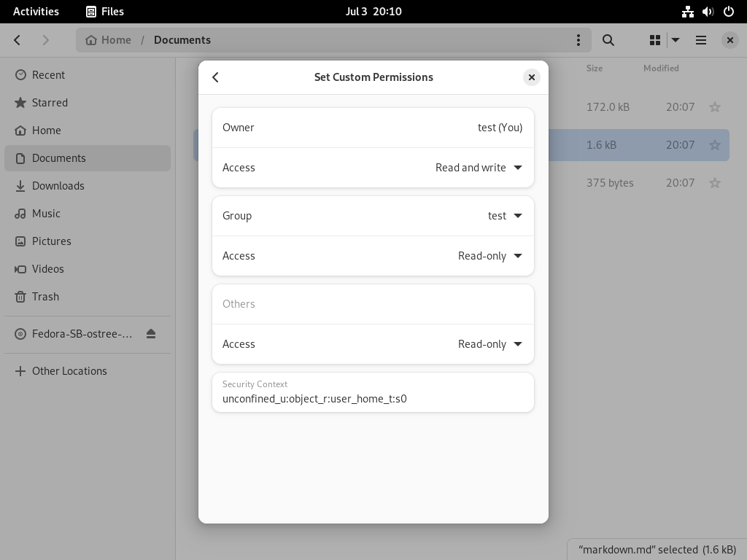Viewport: 747px width, 560px height.
Task: Go back from Set Custom Permissions dialog
Action: (x=215, y=77)
